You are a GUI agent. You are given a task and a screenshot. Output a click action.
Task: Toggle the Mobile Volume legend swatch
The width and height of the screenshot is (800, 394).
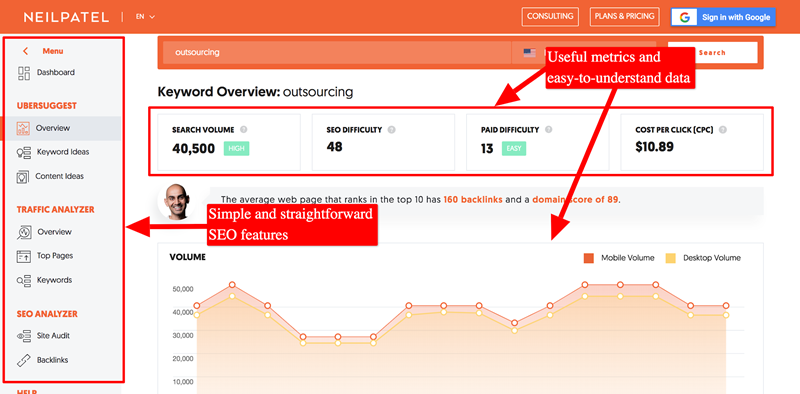[588, 258]
